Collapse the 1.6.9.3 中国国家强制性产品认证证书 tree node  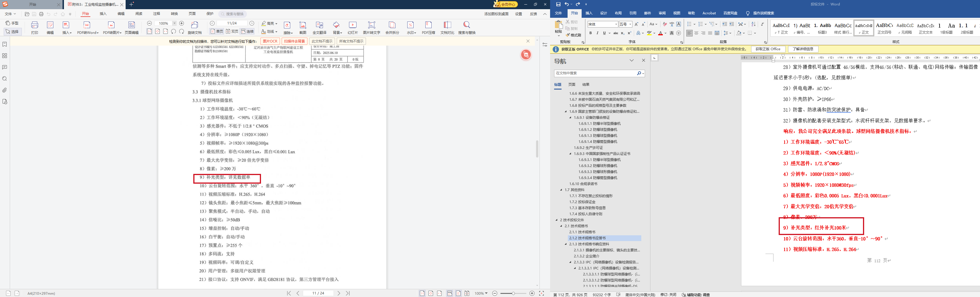coord(570,154)
